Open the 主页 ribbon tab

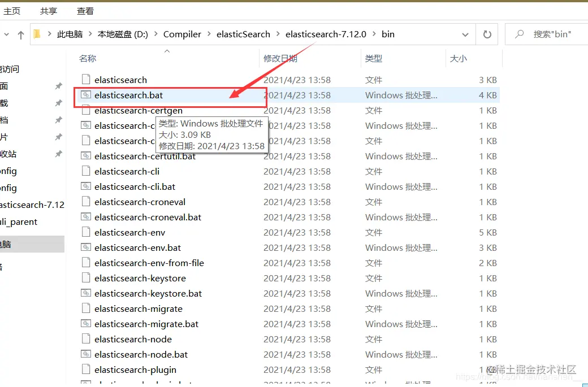pos(12,11)
